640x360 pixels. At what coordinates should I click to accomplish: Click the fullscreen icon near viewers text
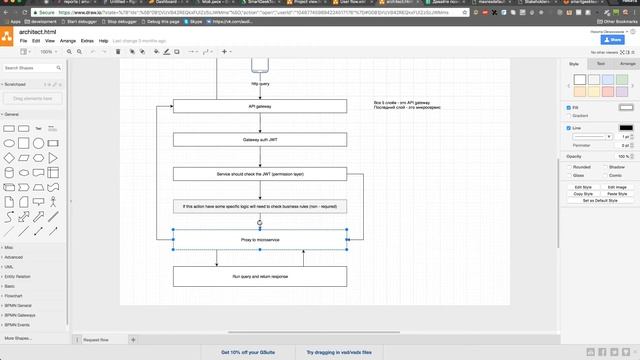tap(622, 52)
